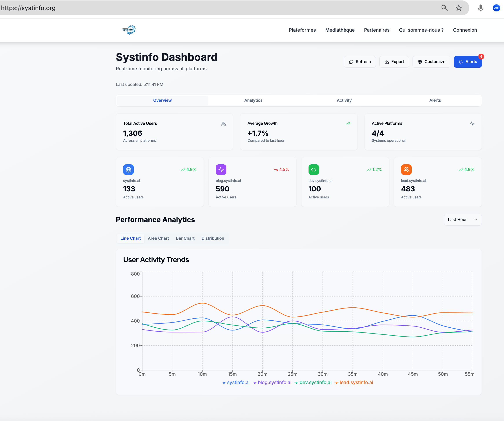Image resolution: width=504 pixels, height=421 pixels.
Task: Open the Plateformes navigation menu
Action: click(302, 30)
